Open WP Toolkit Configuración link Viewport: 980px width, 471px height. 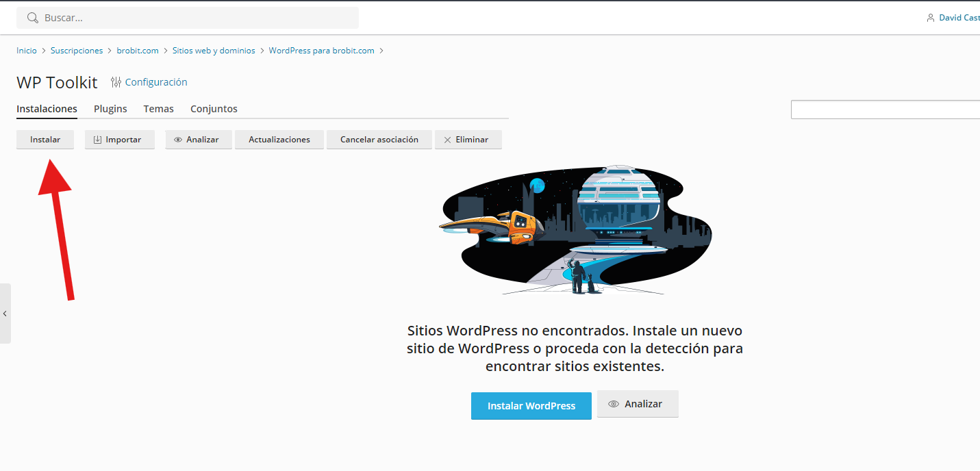pos(156,82)
